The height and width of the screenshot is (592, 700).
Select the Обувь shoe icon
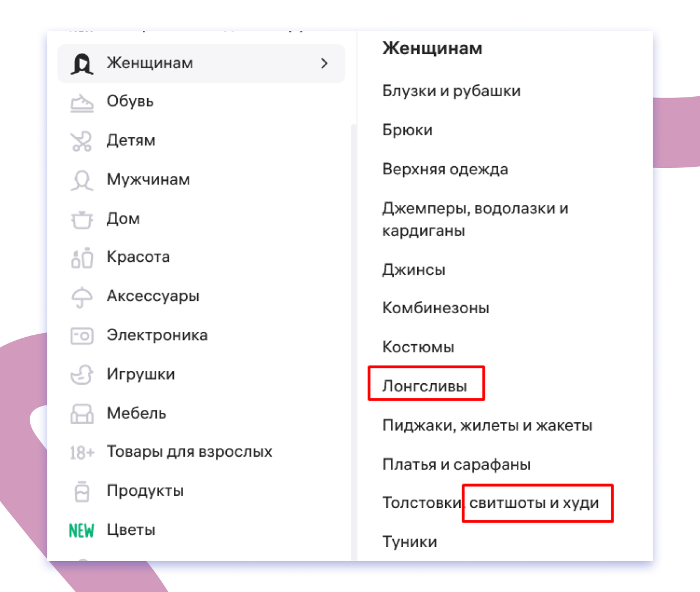tap(82, 101)
